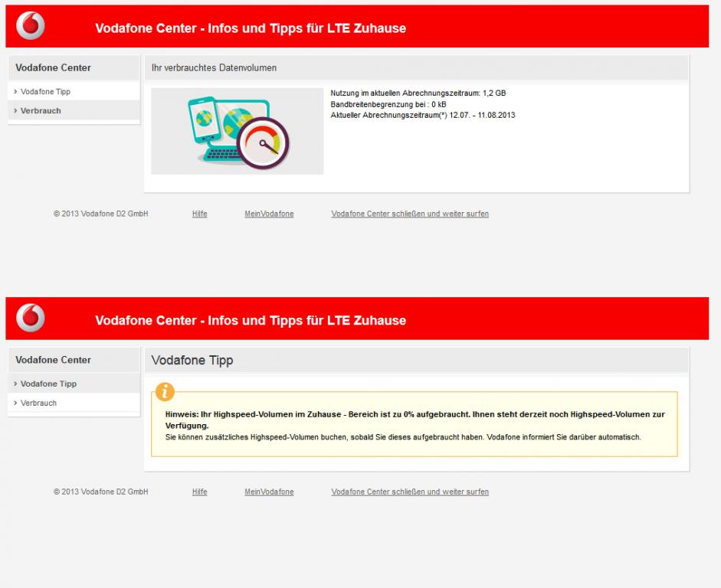This screenshot has height=588, width=721.
Task: Click 'Nutzung im aktuellen Abrechnungszeitraum: 1,2 GB'
Action: tap(418, 93)
